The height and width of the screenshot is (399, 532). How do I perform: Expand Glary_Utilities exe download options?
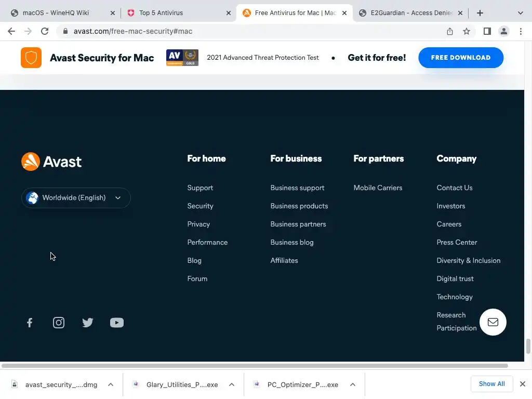[232, 384]
